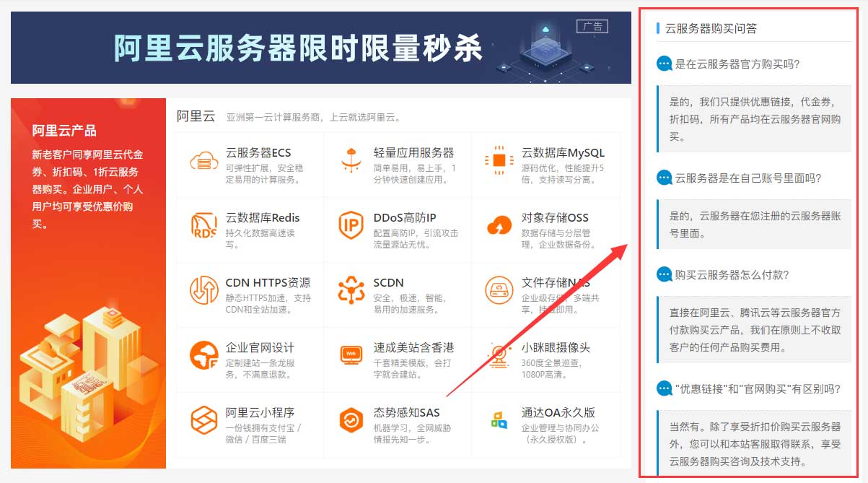This screenshot has width=868, height=483.
Task: Click the 广告 label on banner
Action: 592,27
